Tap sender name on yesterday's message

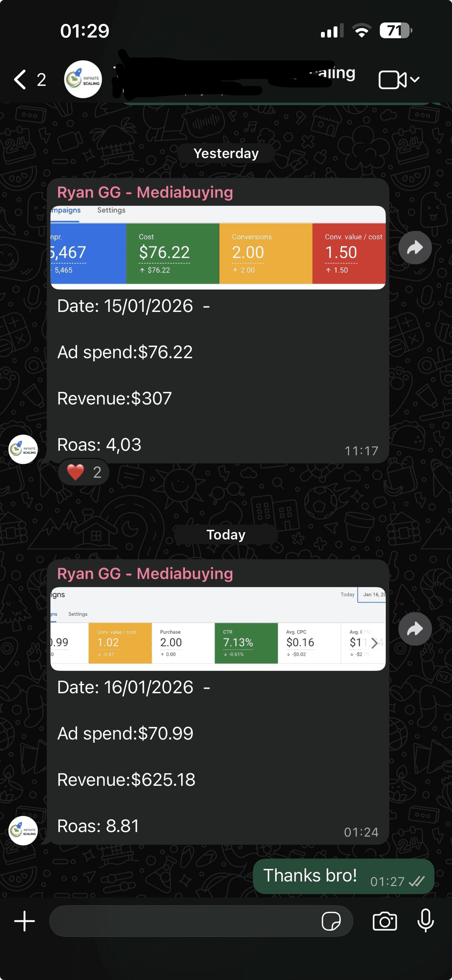[x=145, y=192]
